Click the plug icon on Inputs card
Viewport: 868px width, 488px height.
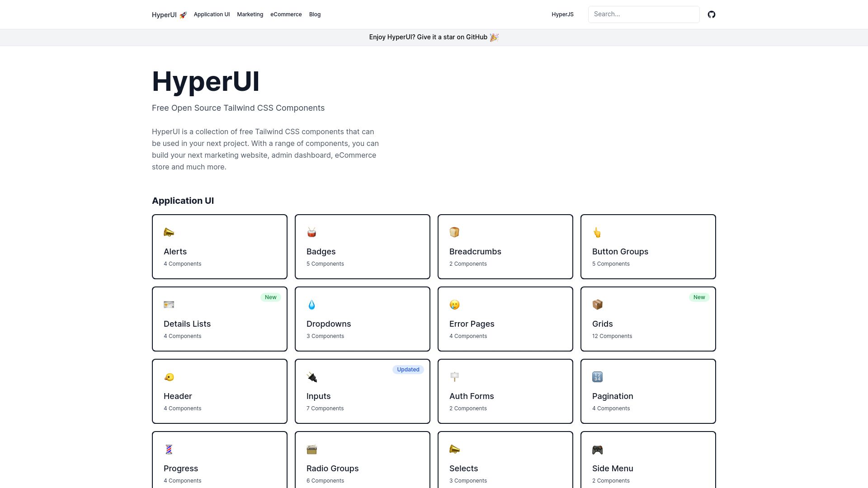pos(311,377)
